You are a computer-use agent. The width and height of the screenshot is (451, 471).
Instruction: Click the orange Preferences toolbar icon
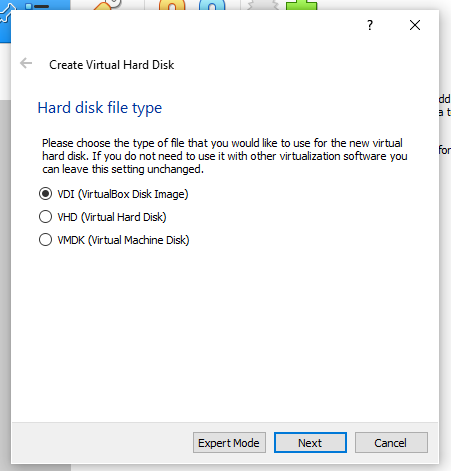click(x=107, y=5)
